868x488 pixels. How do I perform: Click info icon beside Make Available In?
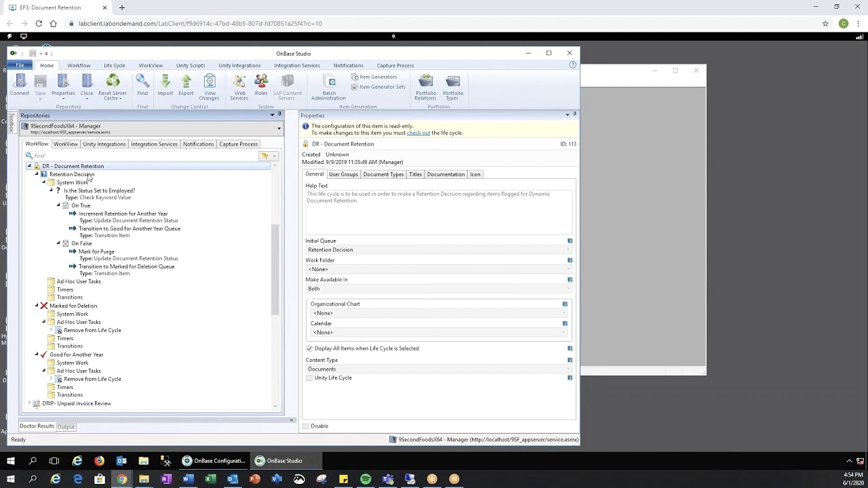570,279
